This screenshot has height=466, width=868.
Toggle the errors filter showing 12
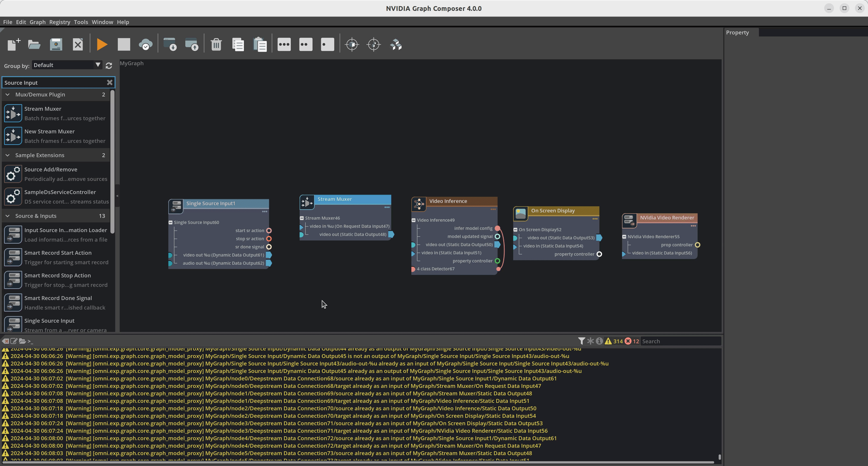click(632, 341)
